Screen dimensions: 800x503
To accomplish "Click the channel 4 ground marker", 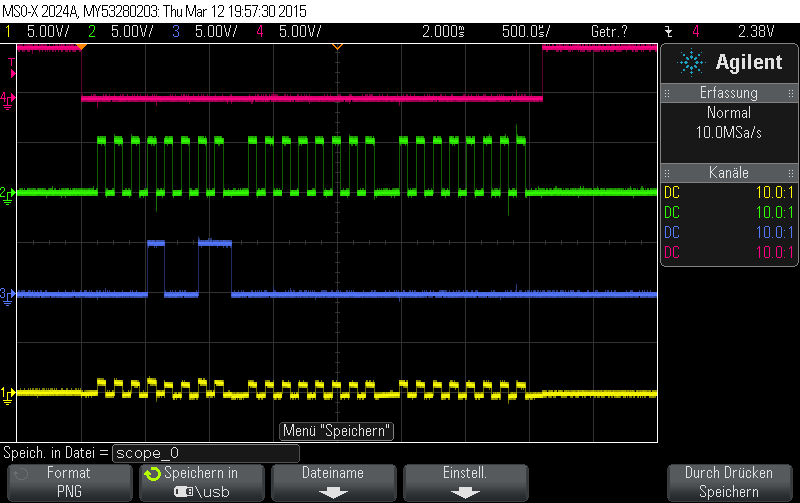I will click(x=7, y=99).
